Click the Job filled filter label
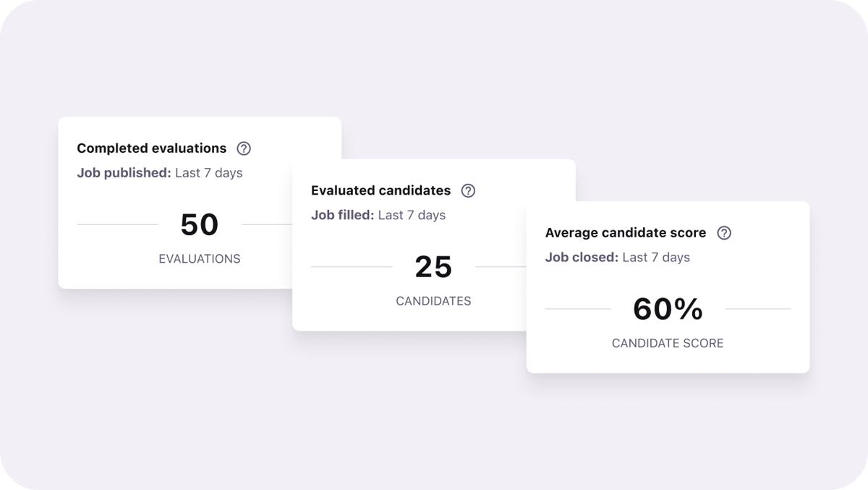This screenshot has height=490, width=868. (342, 215)
